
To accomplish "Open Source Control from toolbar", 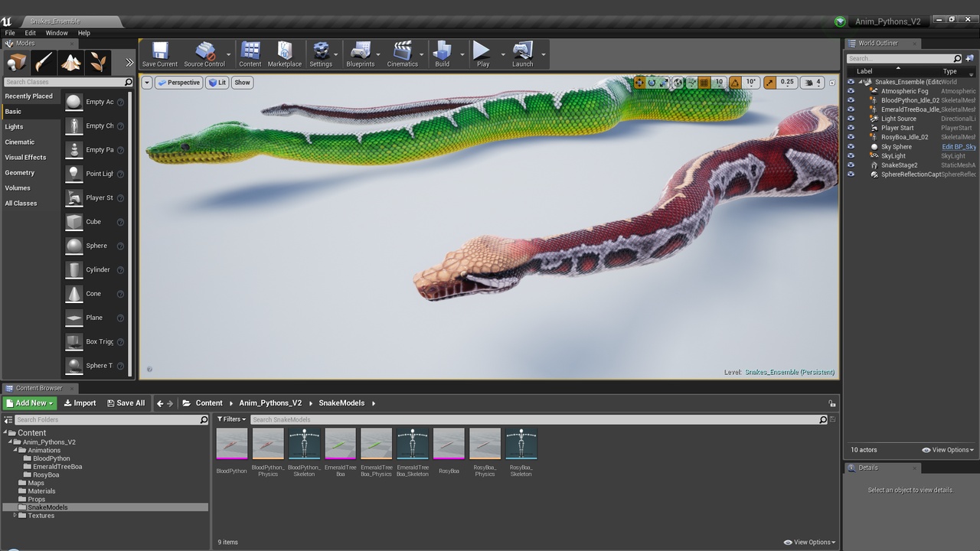I will pyautogui.click(x=204, y=54).
